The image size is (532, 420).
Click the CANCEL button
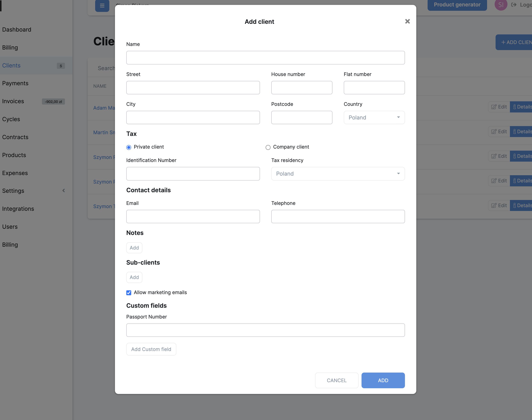[x=336, y=380]
